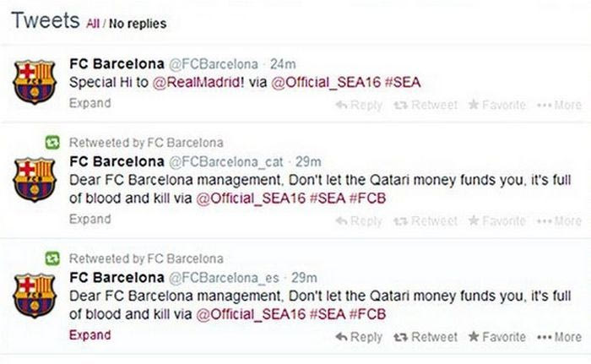Image resolution: width=591 pixels, height=364 pixels.
Task: Expand the FCBarcelona_es tweet
Action: pyautogui.click(x=89, y=334)
